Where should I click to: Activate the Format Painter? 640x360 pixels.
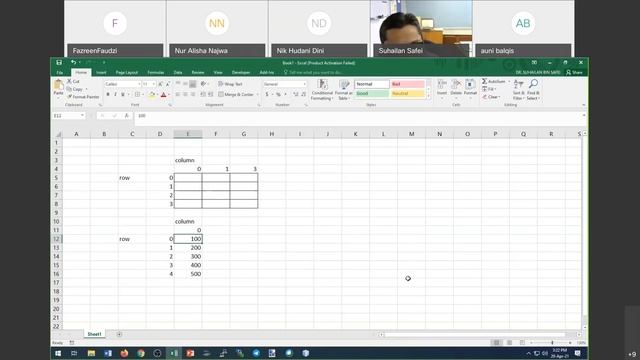[83, 97]
